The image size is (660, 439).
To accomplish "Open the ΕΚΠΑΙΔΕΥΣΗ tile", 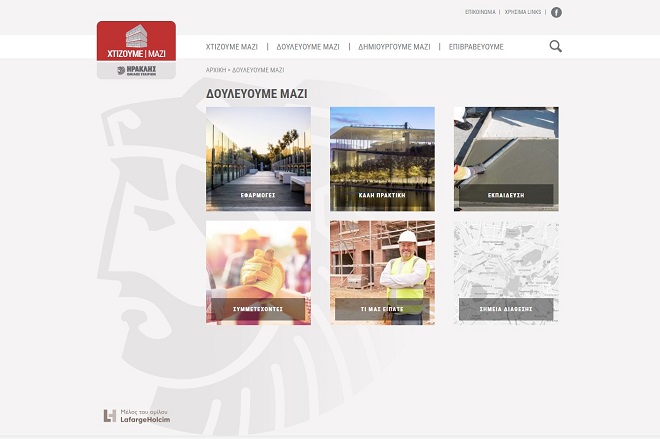I will [x=506, y=159].
